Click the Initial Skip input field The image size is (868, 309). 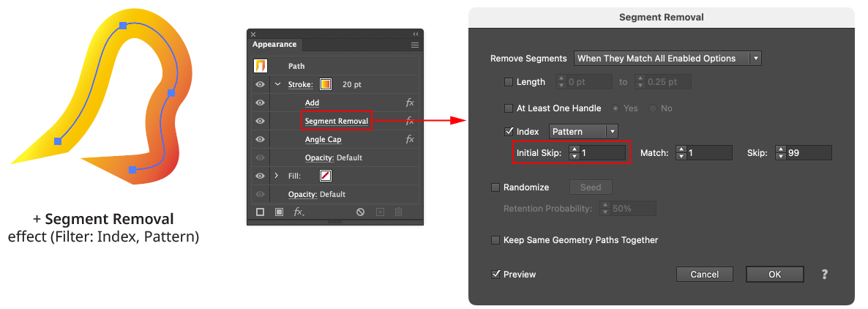coord(602,153)
